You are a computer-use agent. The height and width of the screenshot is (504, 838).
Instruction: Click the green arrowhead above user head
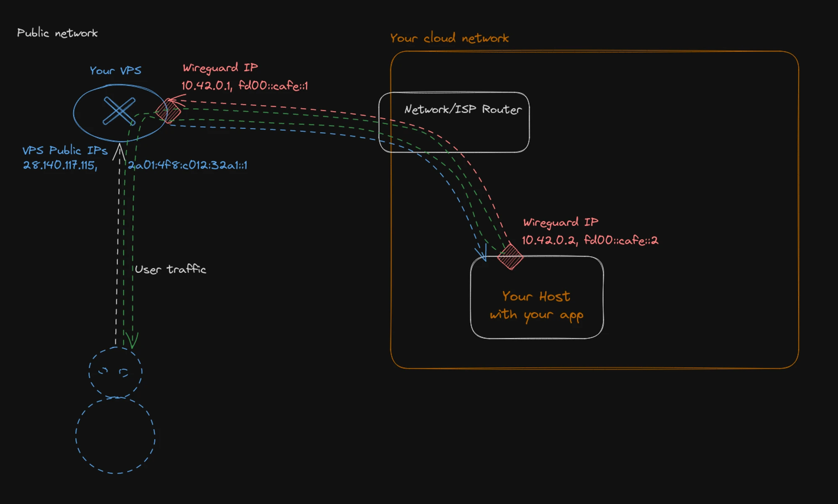[x=132, y=340]
